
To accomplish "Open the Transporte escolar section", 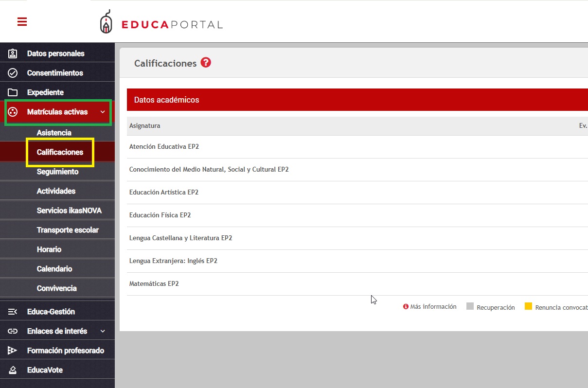I will [68, 230].
